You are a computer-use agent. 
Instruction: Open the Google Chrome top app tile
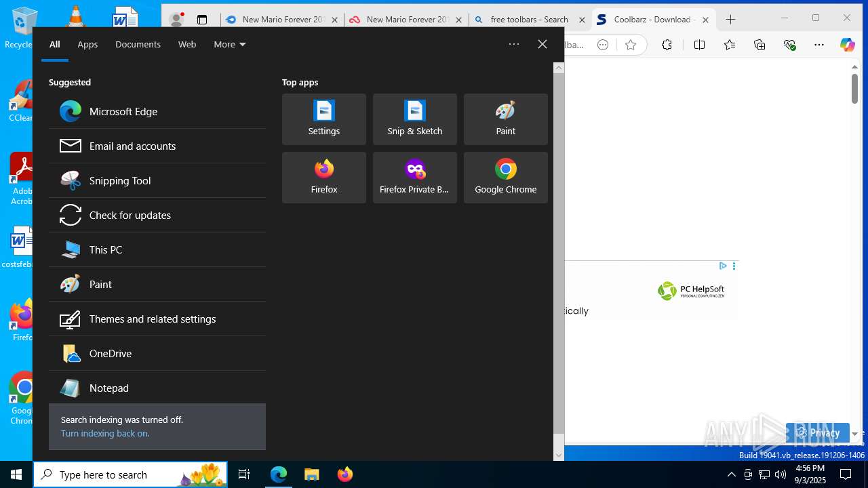(506, 178)
